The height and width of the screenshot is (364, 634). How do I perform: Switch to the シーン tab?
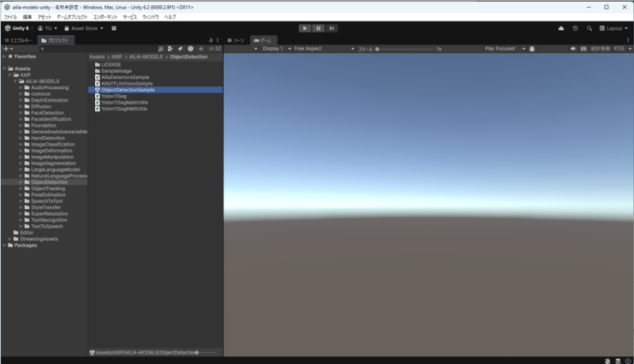pyautogui.click(x=236, y=40)
